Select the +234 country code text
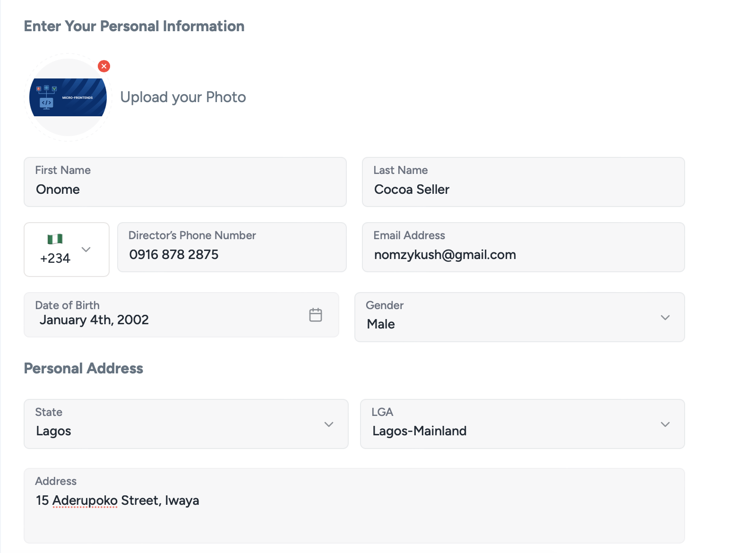Screen dimensions: 756x553 [55, 259]
